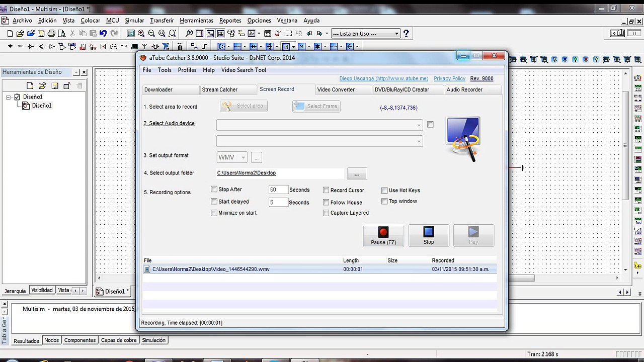Click the New file icon in Multisim toolbar

[x=10, y=34]
